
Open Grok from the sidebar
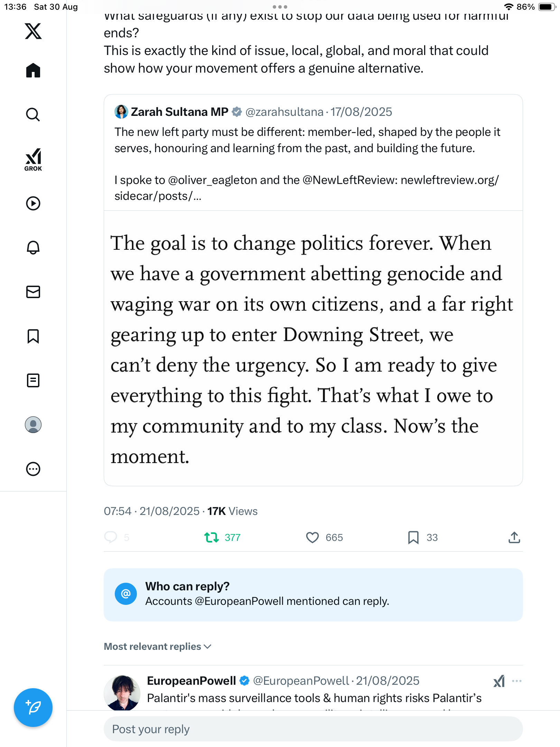[33, 160]
